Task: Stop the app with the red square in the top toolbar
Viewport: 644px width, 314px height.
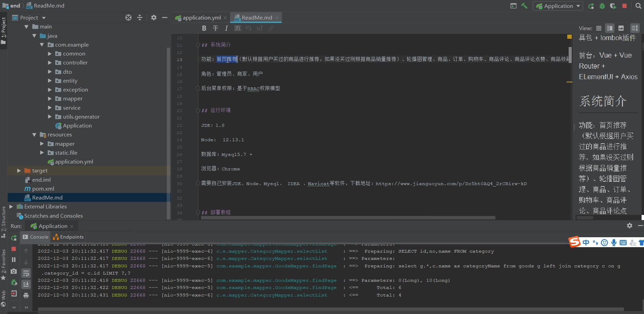Action: coord(624,6)
